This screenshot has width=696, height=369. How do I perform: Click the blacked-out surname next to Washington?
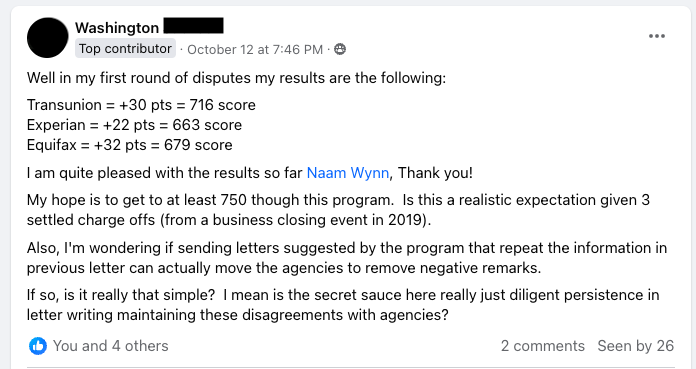click(194, 26)
